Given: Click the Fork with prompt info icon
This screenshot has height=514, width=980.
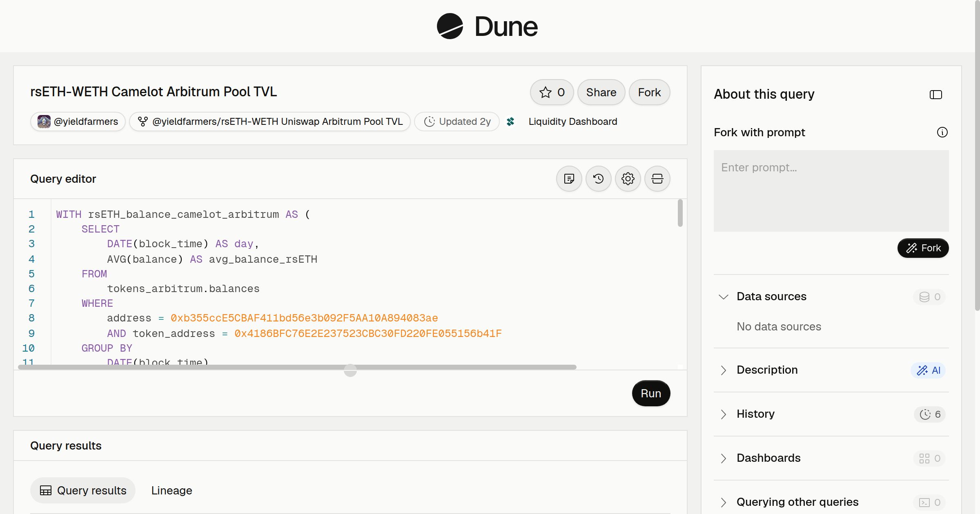Looking at the screenshot, I should [942, 132].
